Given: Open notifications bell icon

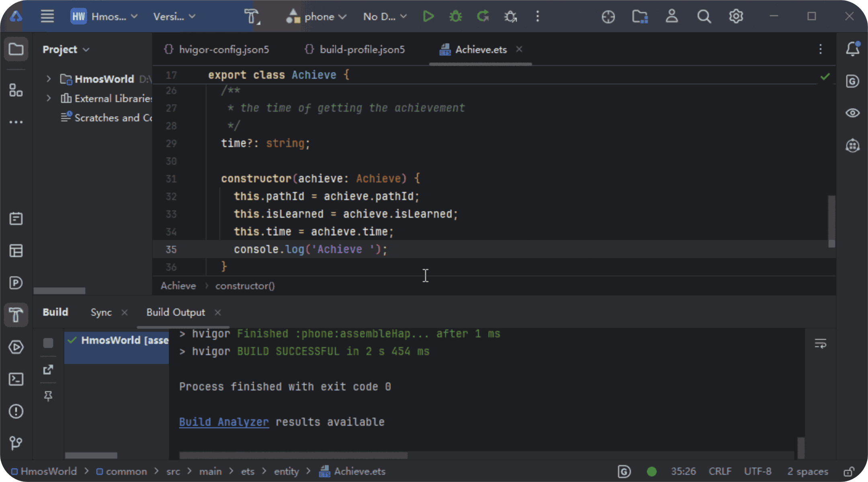Looking at the screenshot, I should pyautogui.click(x=852, y=49).
